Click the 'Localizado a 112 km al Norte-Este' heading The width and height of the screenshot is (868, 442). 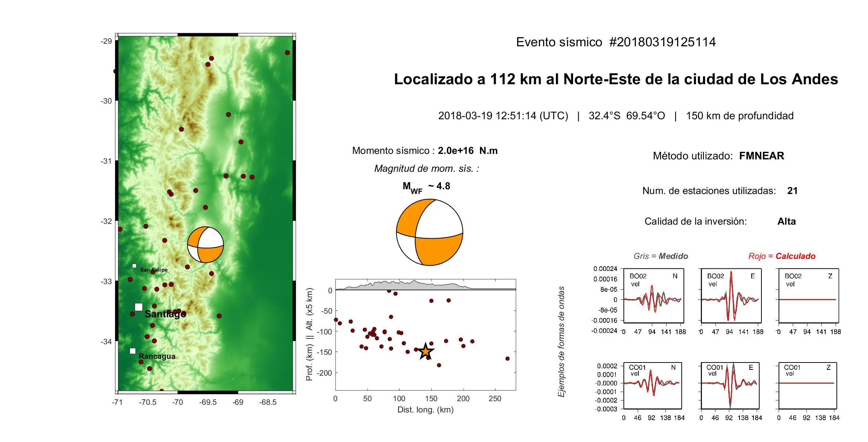point(615,79)
